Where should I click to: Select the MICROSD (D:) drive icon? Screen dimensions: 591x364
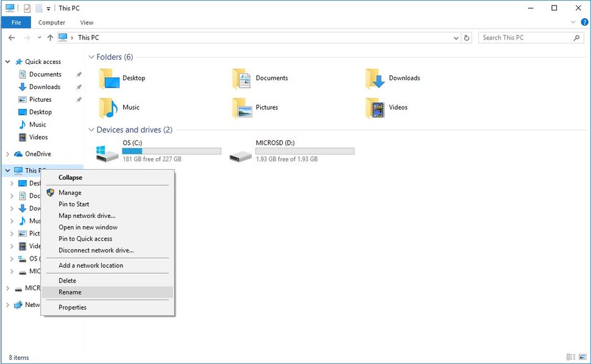(240, 154)
